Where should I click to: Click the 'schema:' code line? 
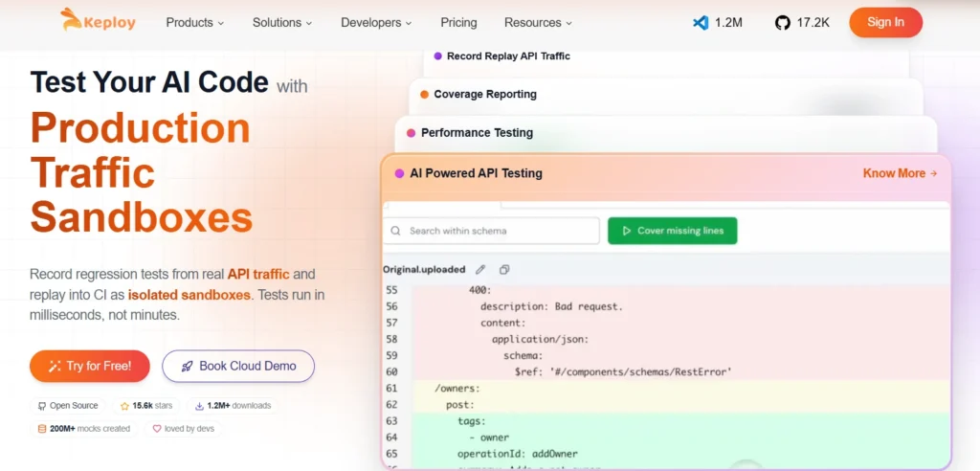(x=523, y=356)
